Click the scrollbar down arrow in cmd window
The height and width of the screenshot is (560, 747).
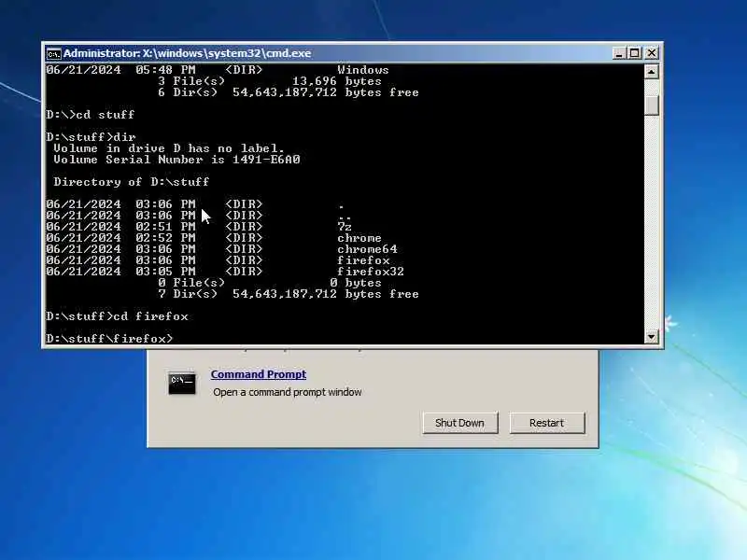[651, 337]
